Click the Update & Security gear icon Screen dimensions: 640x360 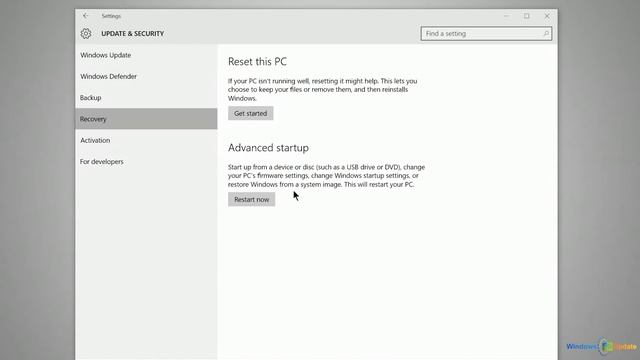click(86, 33)
